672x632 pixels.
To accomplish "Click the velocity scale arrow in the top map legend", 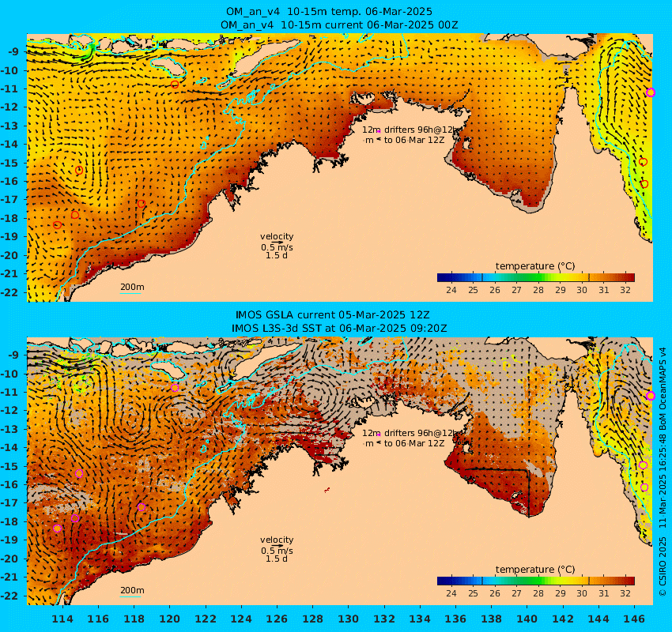I will tap(278, 243).
